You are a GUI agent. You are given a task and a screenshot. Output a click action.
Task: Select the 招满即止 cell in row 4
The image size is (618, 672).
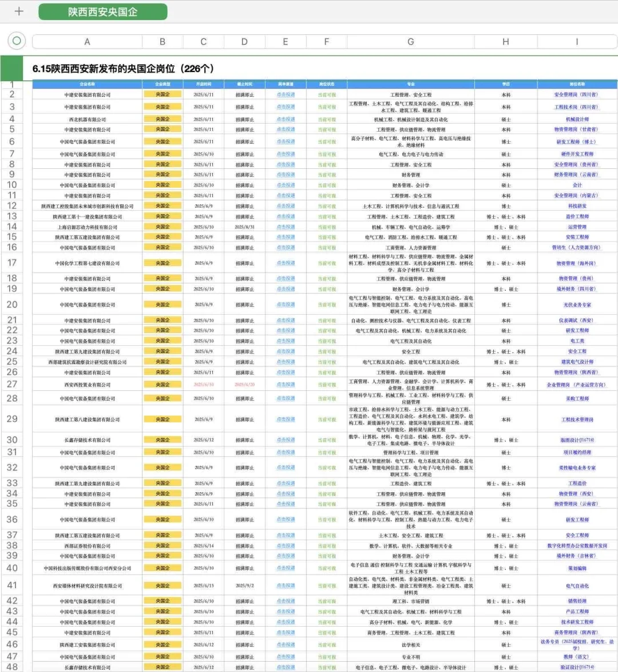tap(244, 119)
